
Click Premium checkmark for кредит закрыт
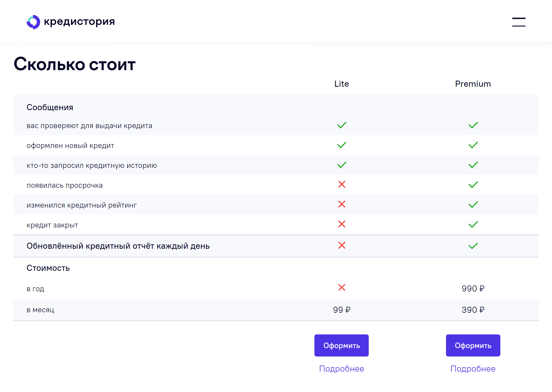coord(473,224)
